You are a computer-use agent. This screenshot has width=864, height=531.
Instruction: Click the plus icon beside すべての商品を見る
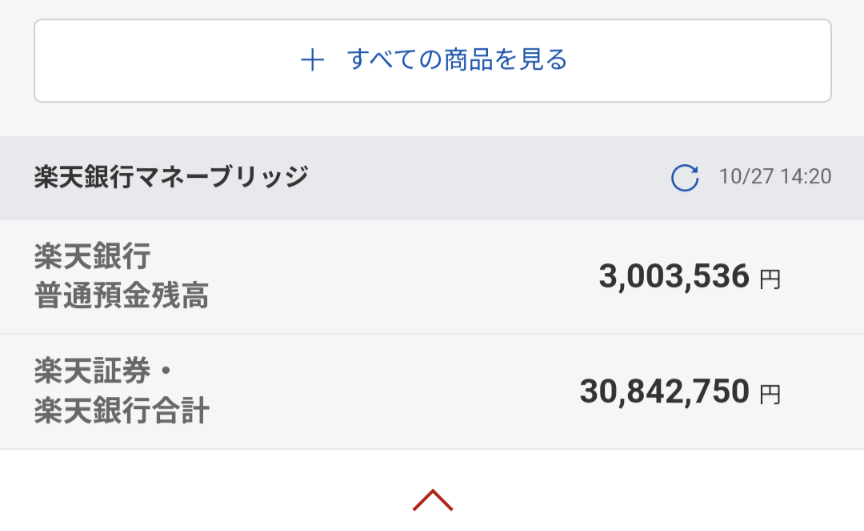click(312, 60)
